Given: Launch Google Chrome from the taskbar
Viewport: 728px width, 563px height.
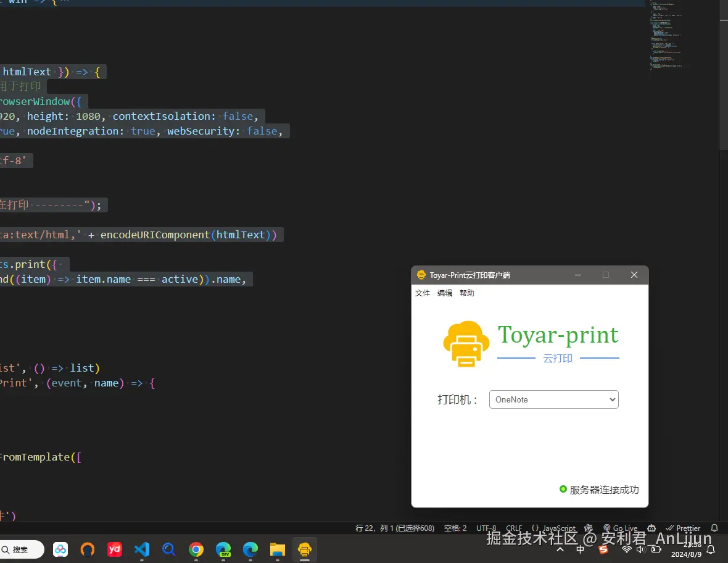Looking at the screenshot, I should (x=196, y=549).
